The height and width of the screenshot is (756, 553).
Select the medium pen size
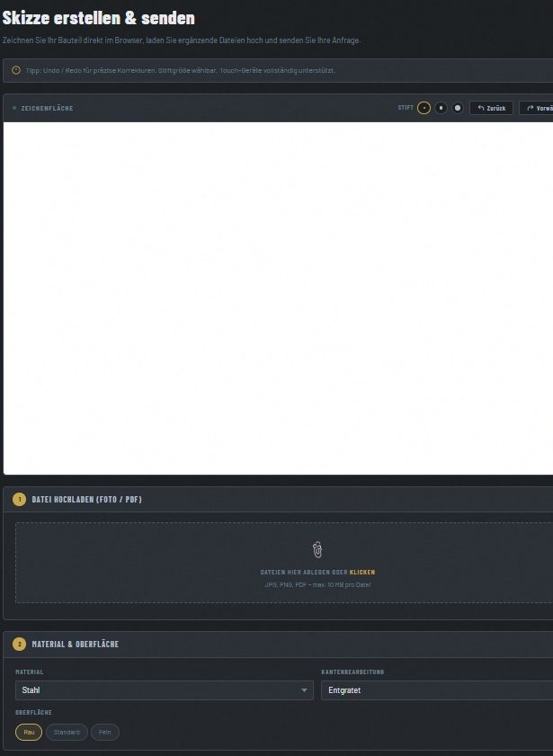[441, 108]
